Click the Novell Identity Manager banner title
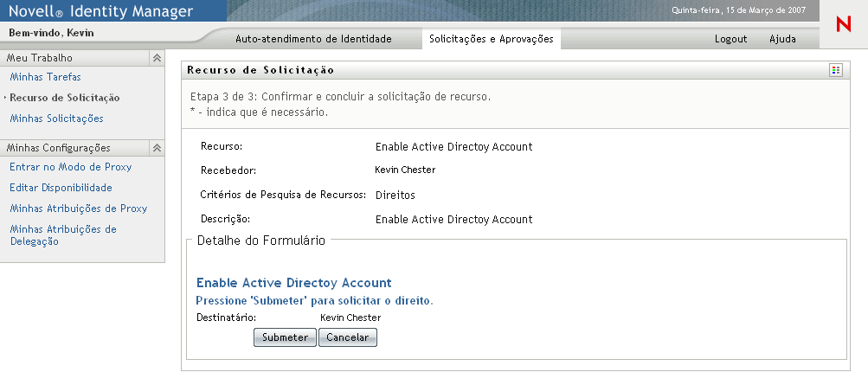Screen dimensions: 868x385 (x=100, y=12)
